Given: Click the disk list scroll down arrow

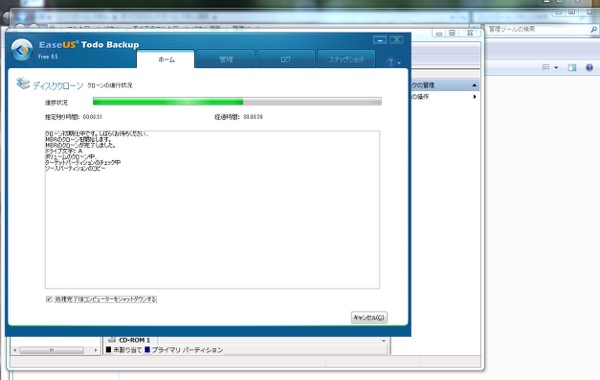Looking at the screenshot, I should click(x=384, y=341).
